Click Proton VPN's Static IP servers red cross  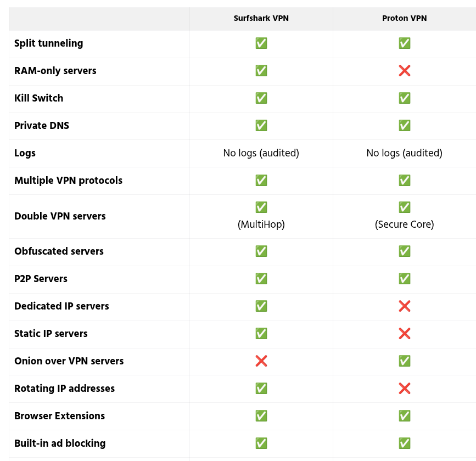pos(405,334)
